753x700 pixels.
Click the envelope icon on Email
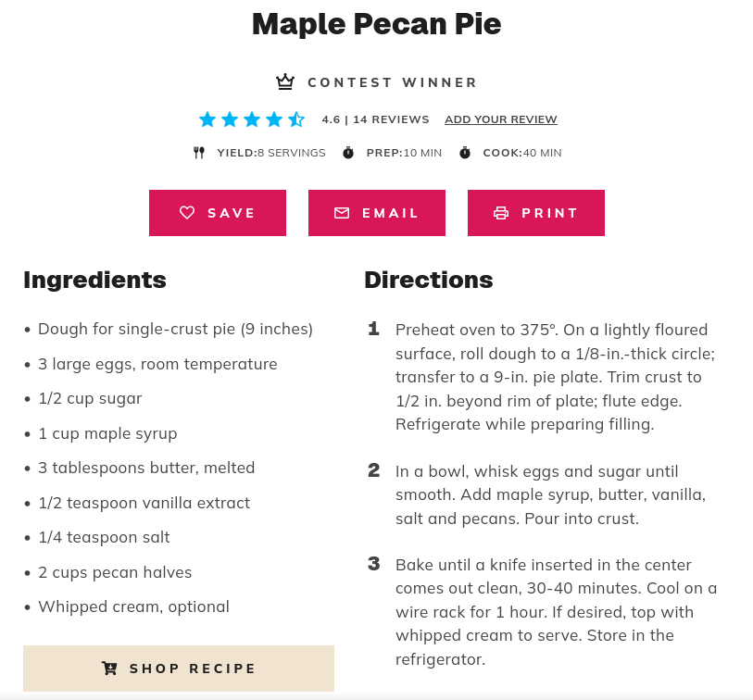tap(342, 213)
